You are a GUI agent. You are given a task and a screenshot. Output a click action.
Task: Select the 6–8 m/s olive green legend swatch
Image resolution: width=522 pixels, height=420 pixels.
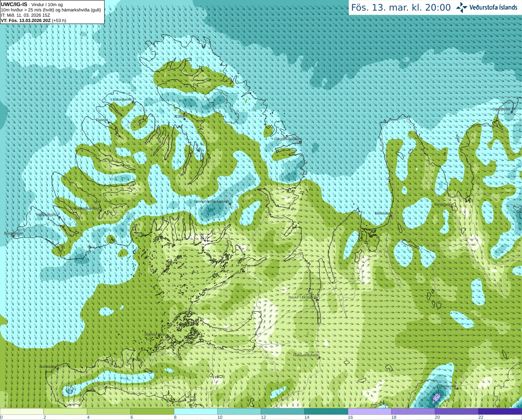pyautogui.click(x=152, y=411)
